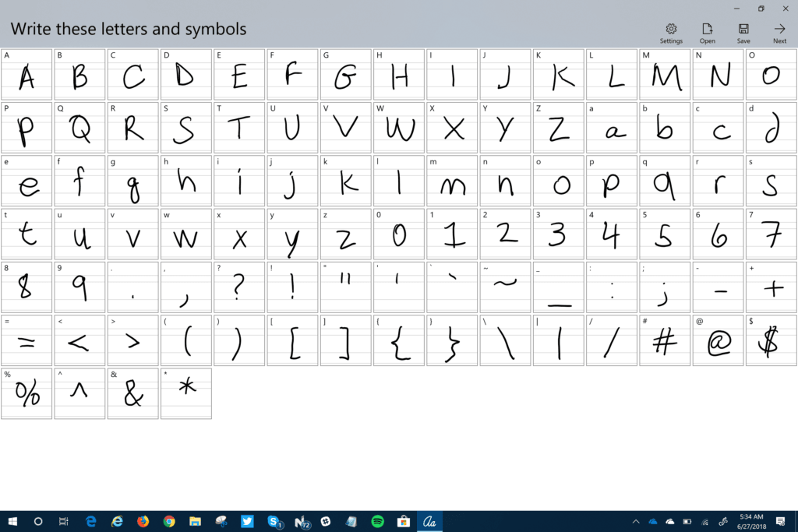Select the lowercase g writing cell

[133, 181]
